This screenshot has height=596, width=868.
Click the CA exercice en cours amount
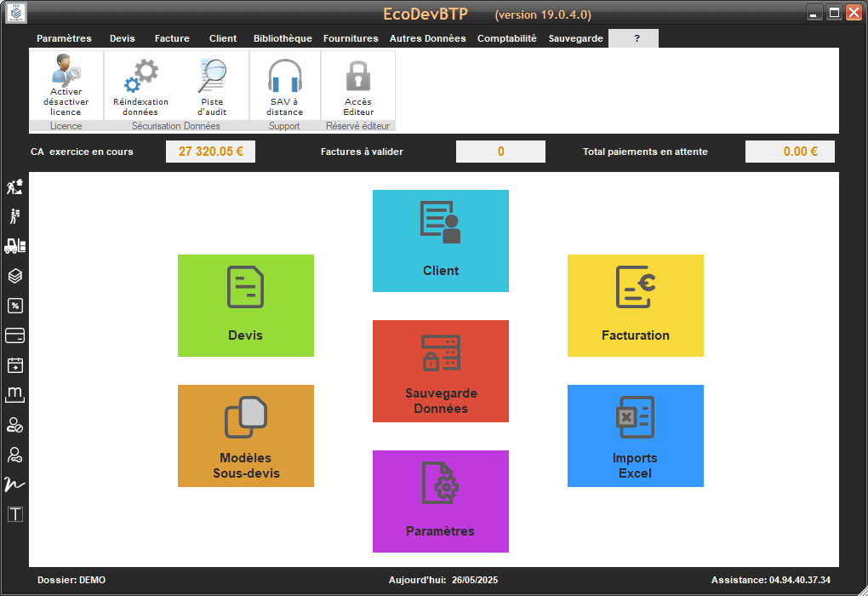click(211, 152)
